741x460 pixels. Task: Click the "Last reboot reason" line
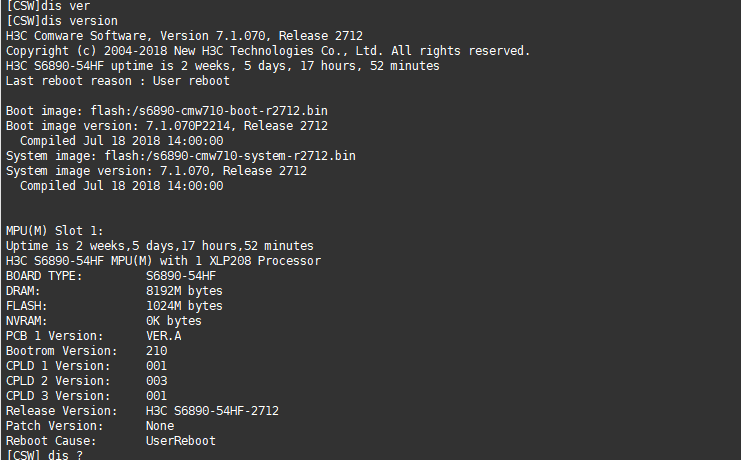117,81
